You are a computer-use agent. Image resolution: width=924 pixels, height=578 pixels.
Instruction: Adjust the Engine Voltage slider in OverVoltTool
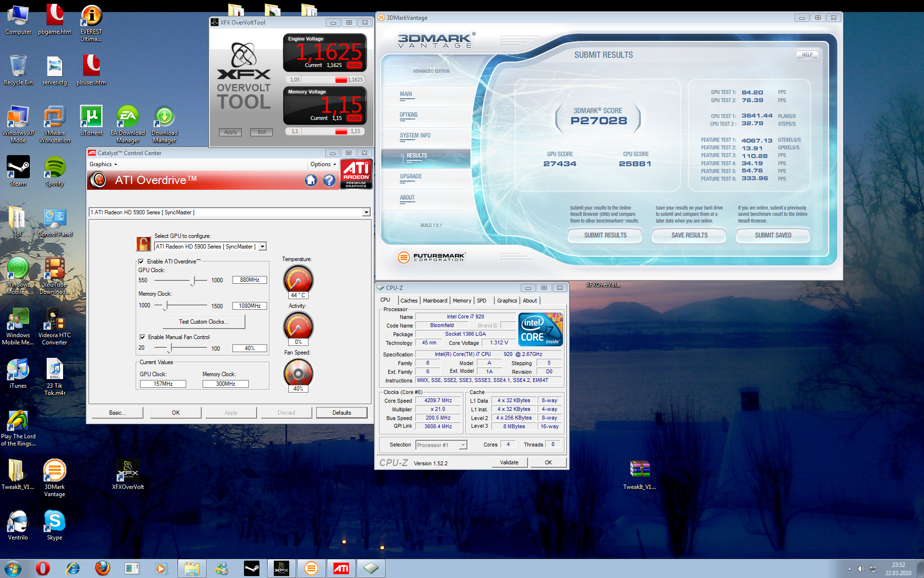[x=341, y=79]
